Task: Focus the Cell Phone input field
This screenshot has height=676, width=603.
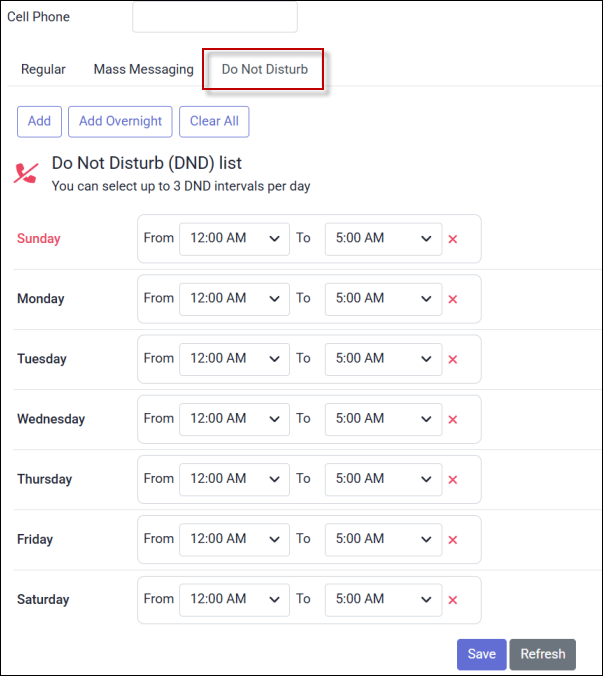Action: pyautogui.click(x=215, y=17)
